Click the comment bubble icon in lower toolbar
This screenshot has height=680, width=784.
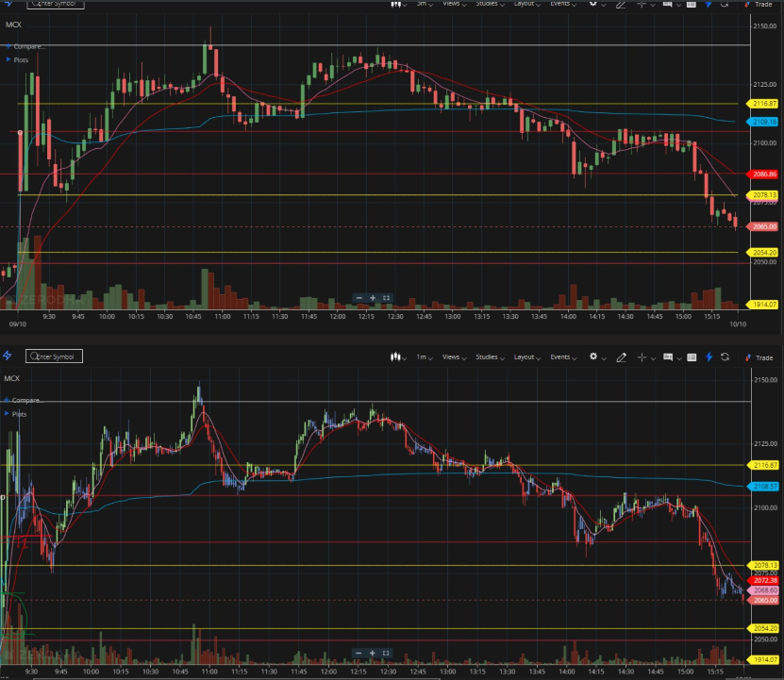668,357
